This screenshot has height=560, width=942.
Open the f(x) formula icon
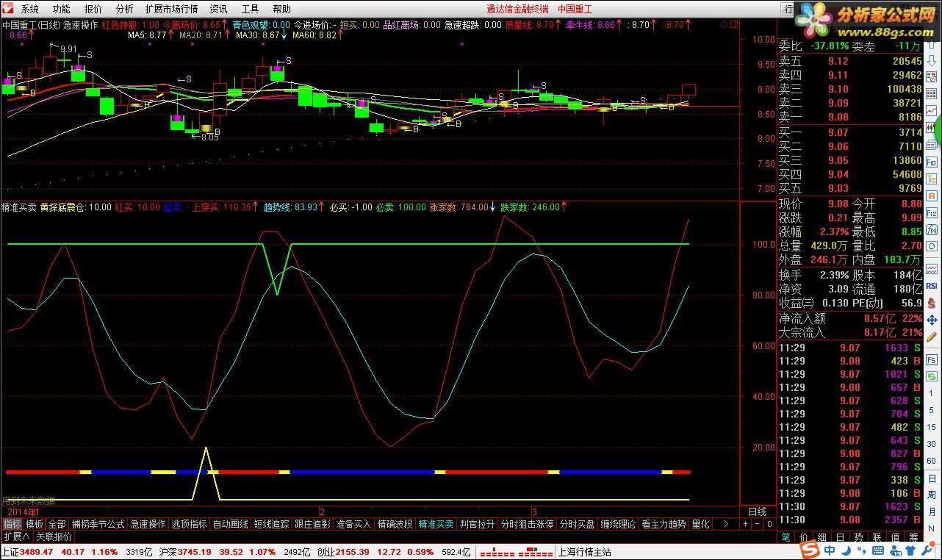click(x=932, y=229)
